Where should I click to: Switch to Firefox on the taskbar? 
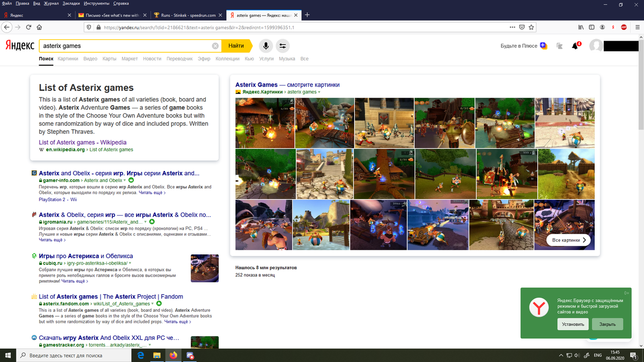pyautogui.click(x=174, y=355)
